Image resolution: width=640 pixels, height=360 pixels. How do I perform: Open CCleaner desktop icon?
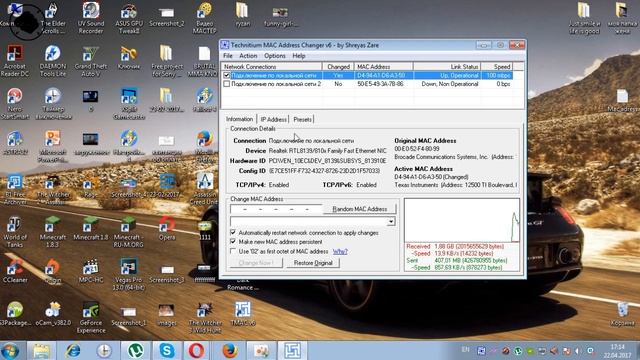pos(15,271)
